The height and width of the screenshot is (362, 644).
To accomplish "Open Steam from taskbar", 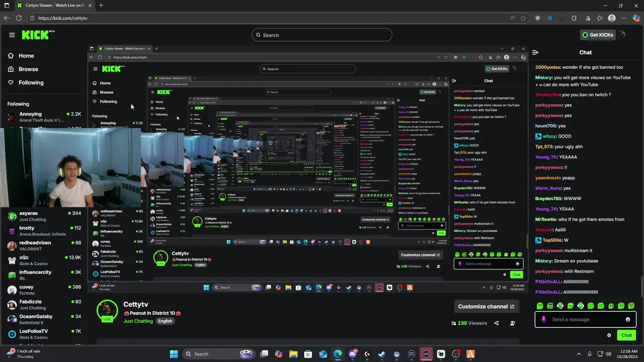I will coord(382,354).
